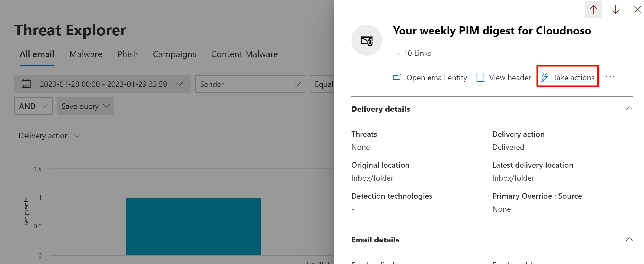Click the up arrow for previous item

tap(593, 10)
